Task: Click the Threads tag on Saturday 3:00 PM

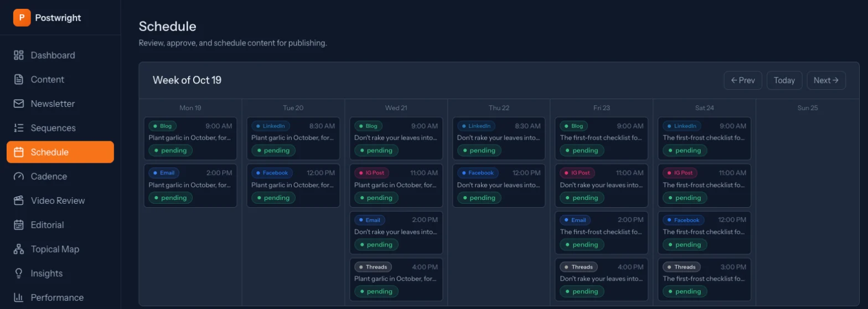Action: coord(681,267)
